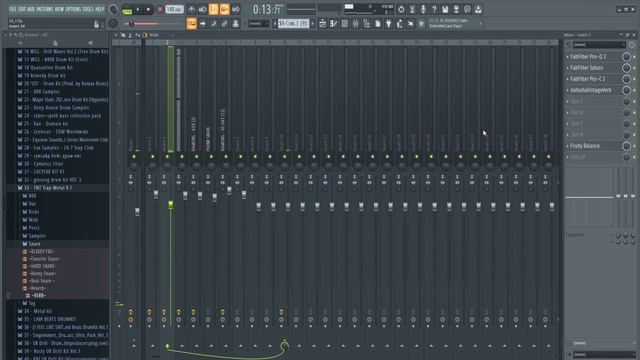Click the arrow icon next to the orange button
Screen dimensions: 640x360
202,24
